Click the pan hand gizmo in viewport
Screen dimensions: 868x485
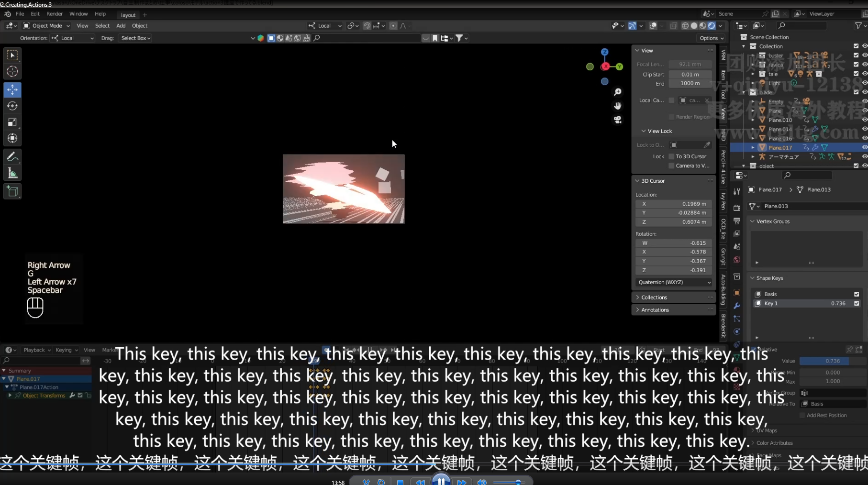click(x=618, y=106)
